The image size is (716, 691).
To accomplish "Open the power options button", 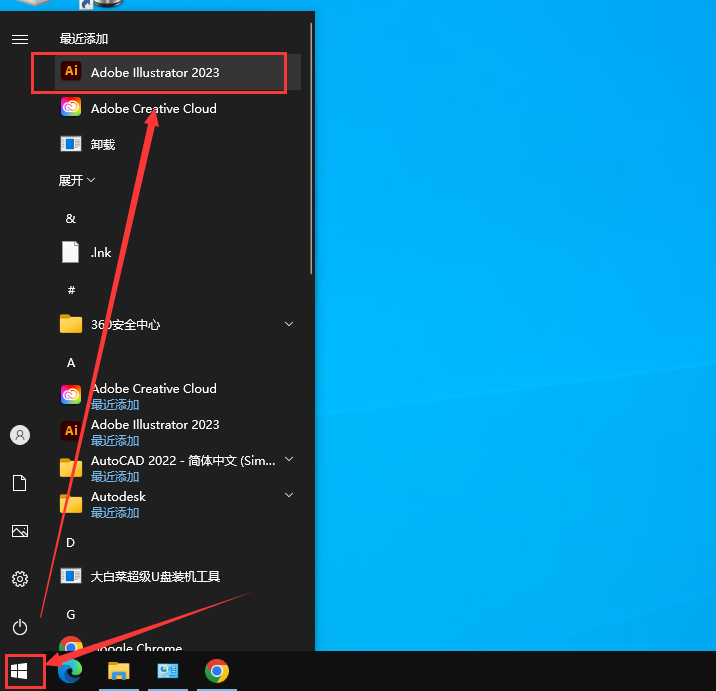I will (x=20, y=627).
